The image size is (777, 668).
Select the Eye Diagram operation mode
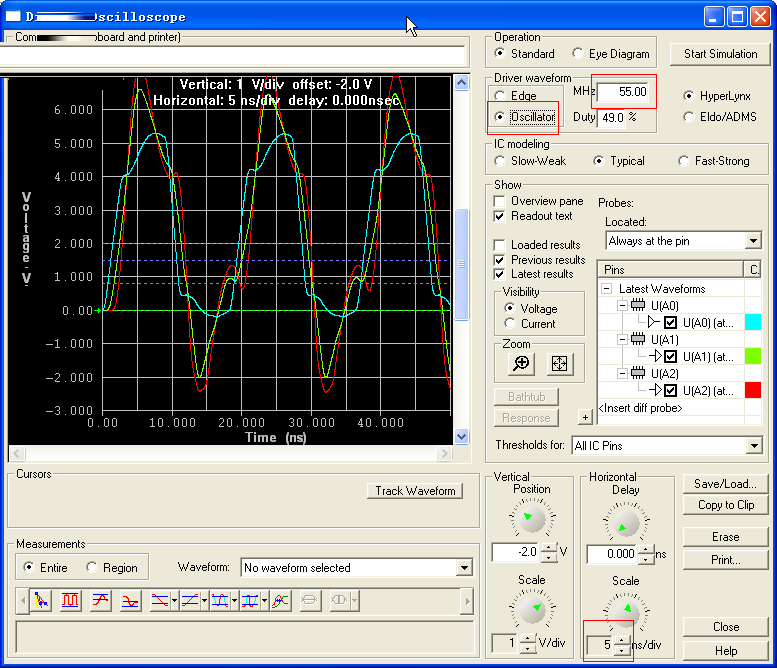point(579,54)
